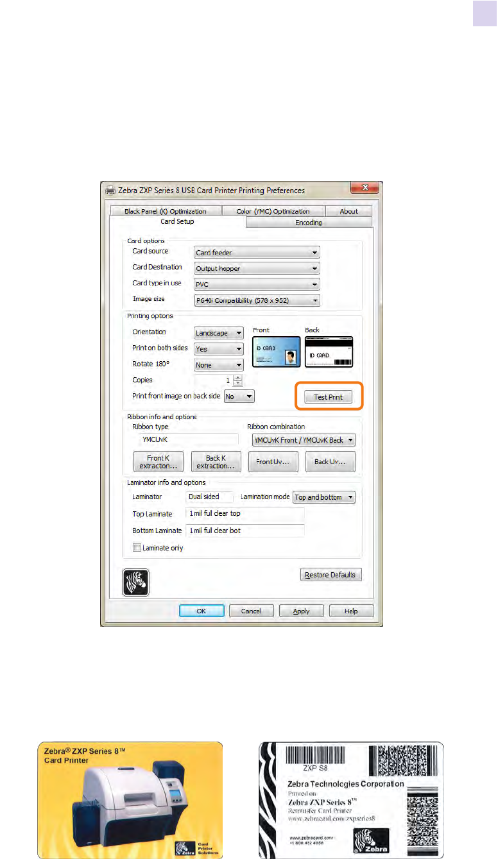Click the Cancel button

251,611
